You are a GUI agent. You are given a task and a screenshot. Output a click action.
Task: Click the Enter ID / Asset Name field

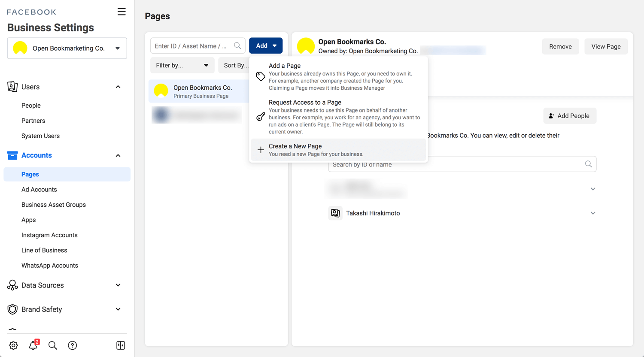click(x=197, y=45)
